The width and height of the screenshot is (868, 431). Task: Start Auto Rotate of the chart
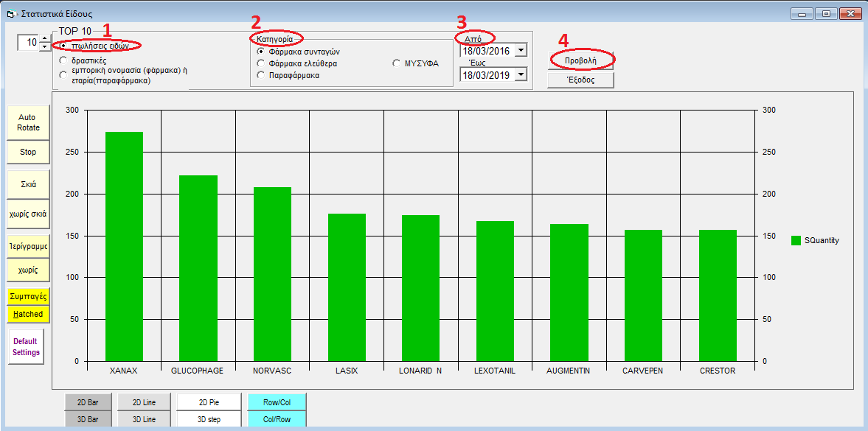pyautogui.click(x=29, y=122)
